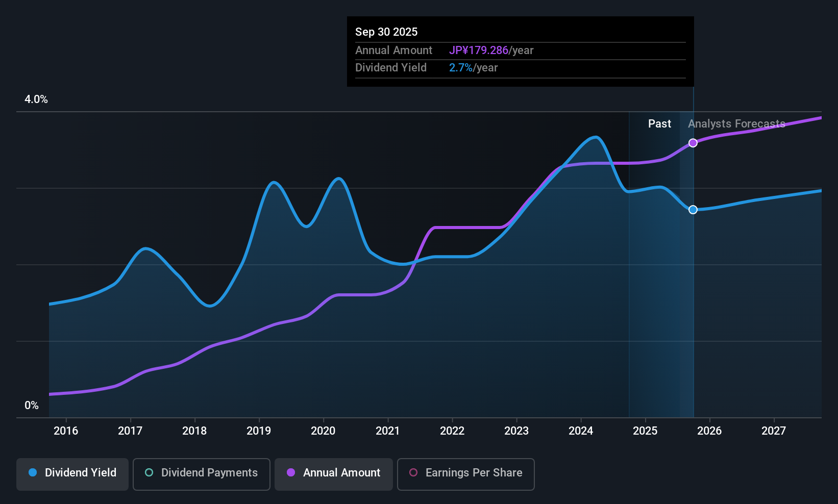This screenshot has height=504, width=838.
Task: Click the 2016 x-axis label
Action: click(x=66, y=431)
